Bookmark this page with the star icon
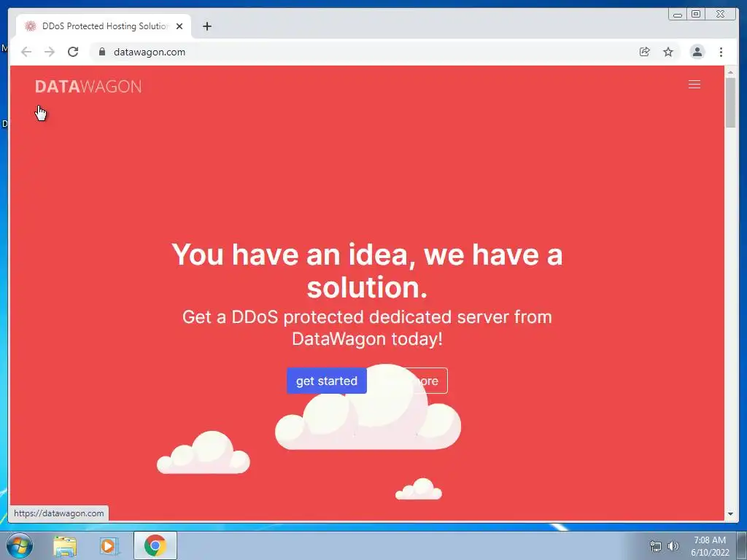Screen dimensions: 747x560 click(x=668, y=52)
